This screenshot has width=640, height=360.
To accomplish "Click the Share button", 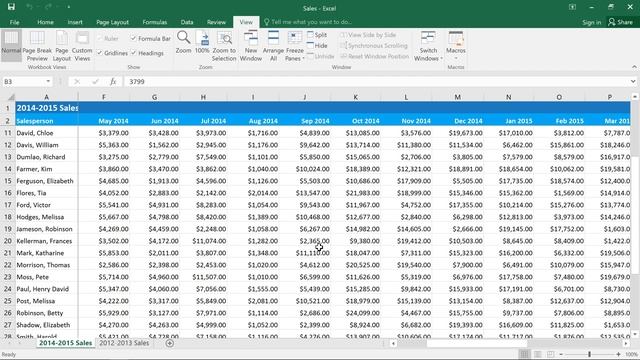I will point(620,22).
